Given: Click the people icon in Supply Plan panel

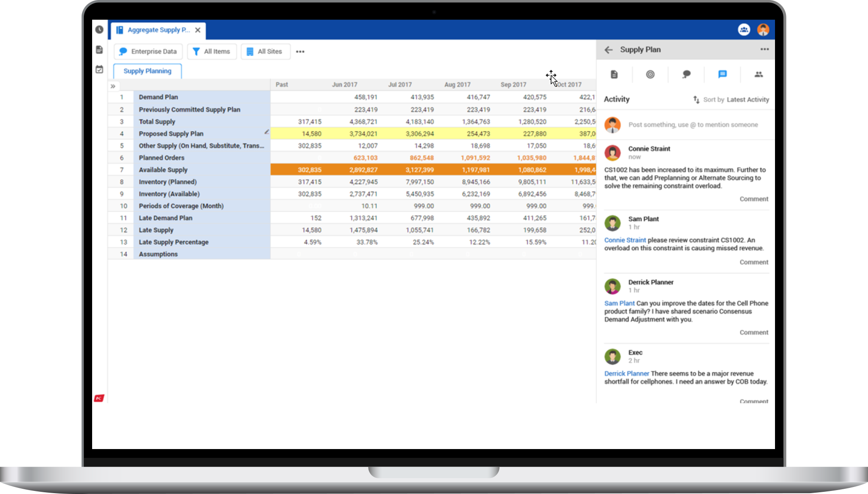Looking at the screenshot, I should point(758,75).
